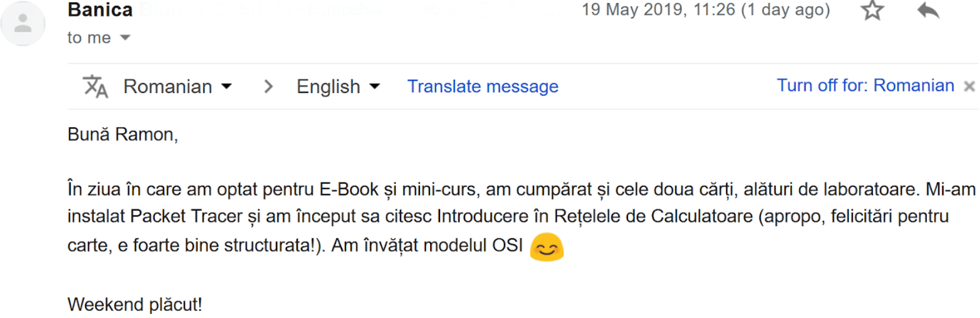Click the "Packet Tracer" text in the message

(x=186, y=217)
